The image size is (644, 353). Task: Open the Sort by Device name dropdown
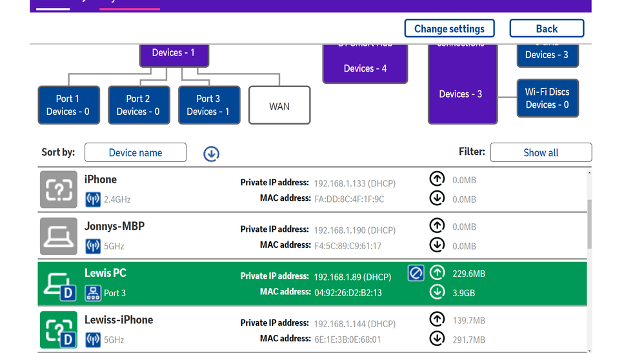pyautogui.click(x=136, y=153)
